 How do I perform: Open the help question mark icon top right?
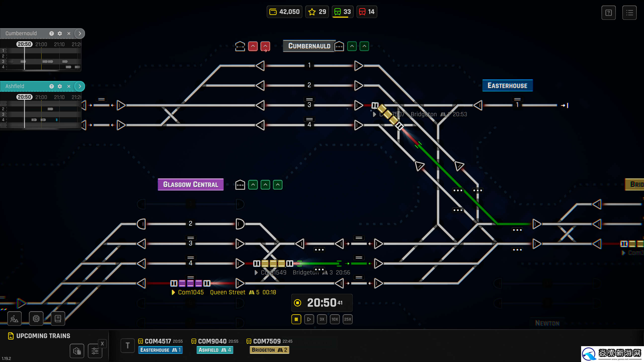pos(608,13)
